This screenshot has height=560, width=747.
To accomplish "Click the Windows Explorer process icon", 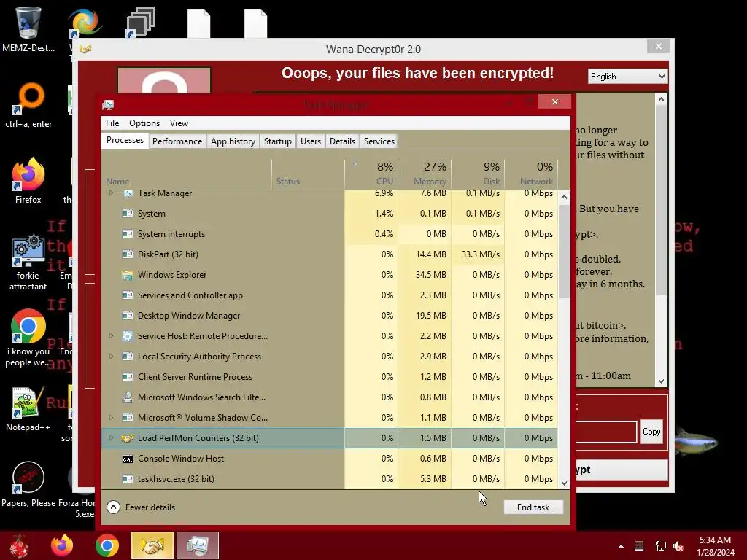I will [x=127, y=275].
